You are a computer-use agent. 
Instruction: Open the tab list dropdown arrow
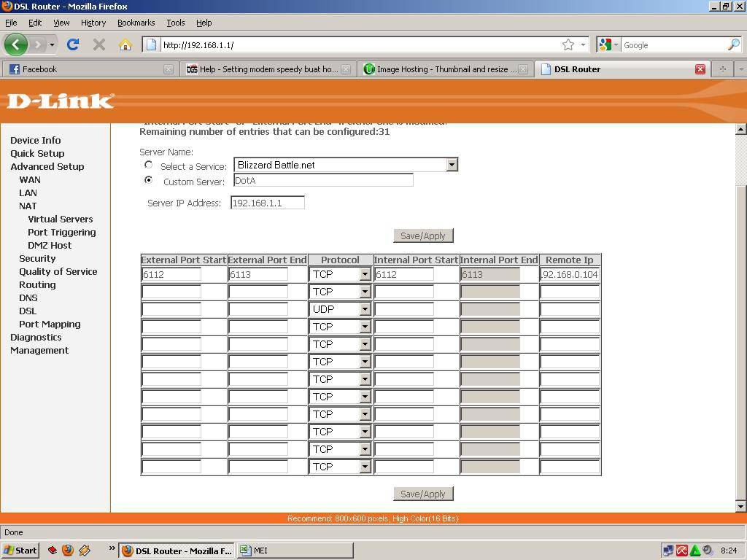(x=741, y=69)
